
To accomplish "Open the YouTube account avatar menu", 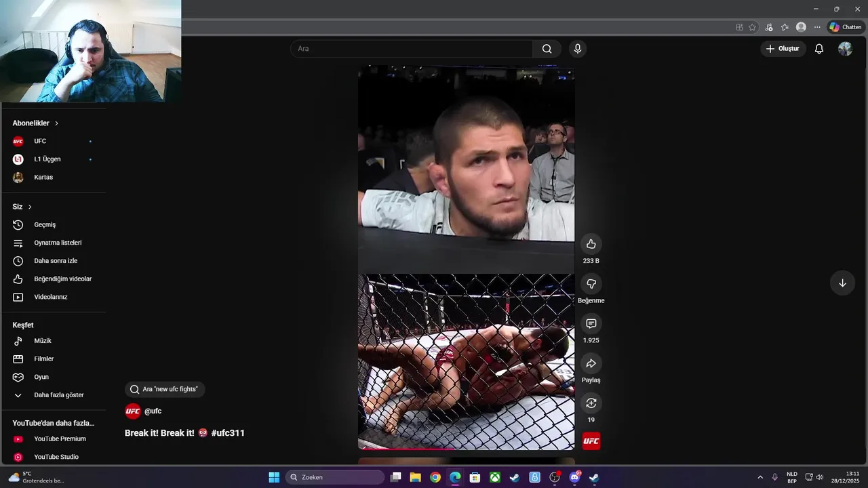I will [x=845, y=49].
